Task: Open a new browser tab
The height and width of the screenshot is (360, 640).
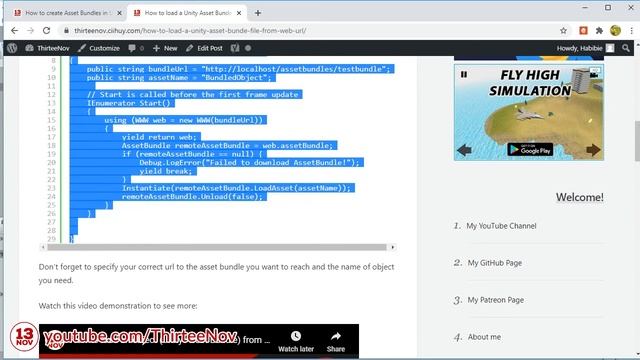Action: tap(258, 13)
